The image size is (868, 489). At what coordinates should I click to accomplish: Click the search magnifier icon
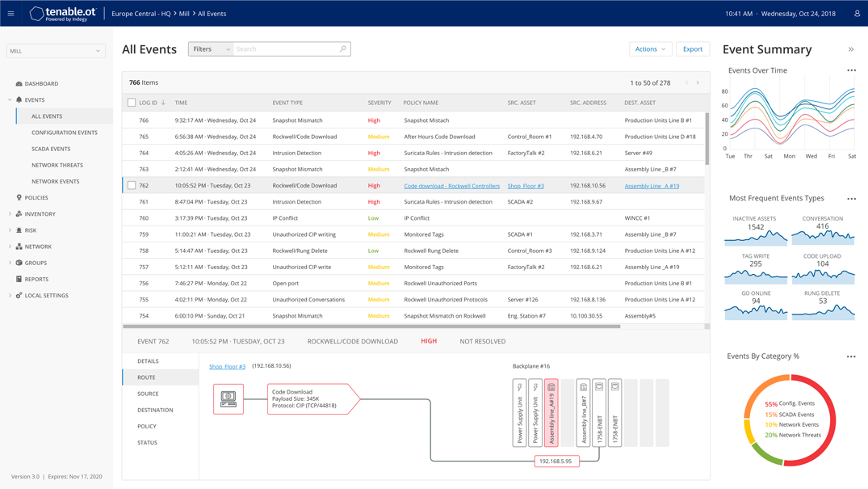pyautogui.click(x=342, y=48)
